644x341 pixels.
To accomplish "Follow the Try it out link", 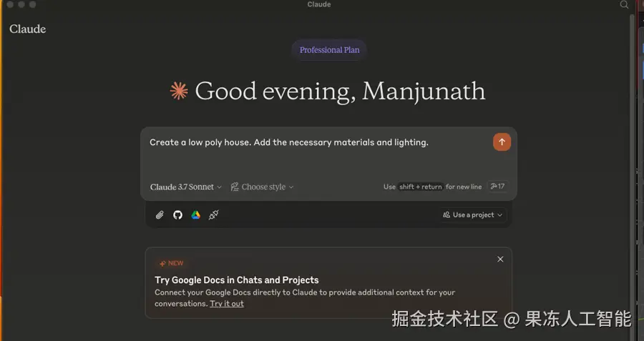I will pyautogui.click(x=227, y=304).
